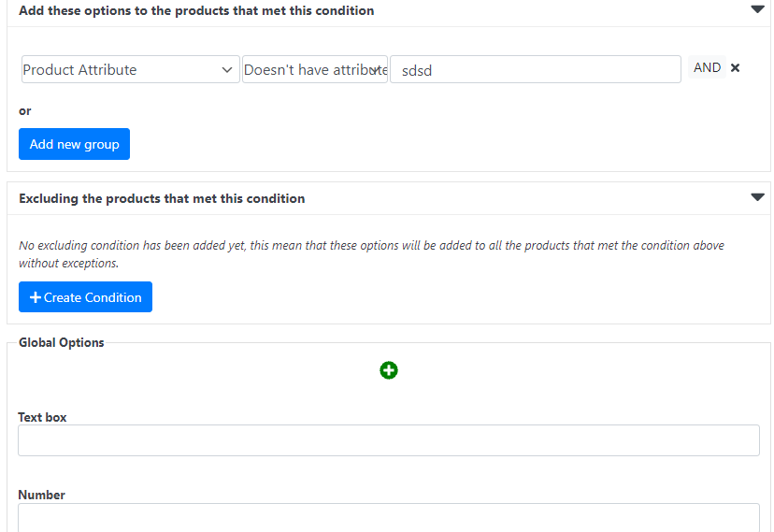Focus the Number input field
The image size is (774, 532).
click(x=388, y=517)
